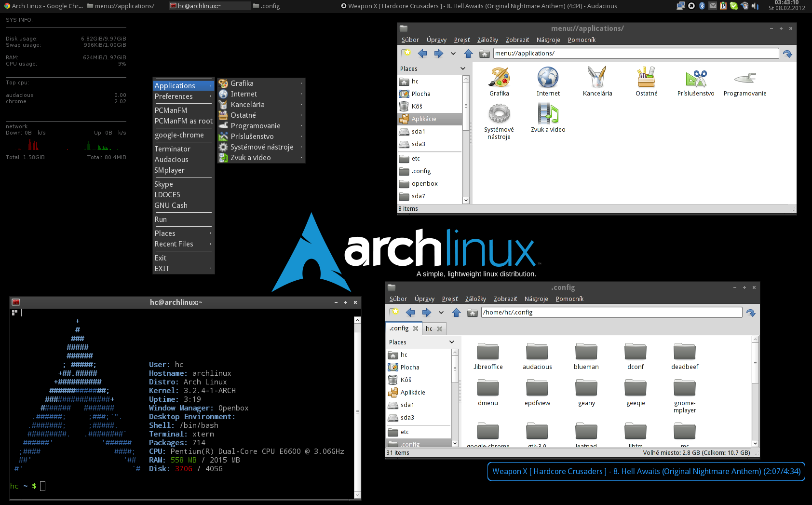
Task: Click back arrow in .config window toolbar
Action: click(410, 313)
